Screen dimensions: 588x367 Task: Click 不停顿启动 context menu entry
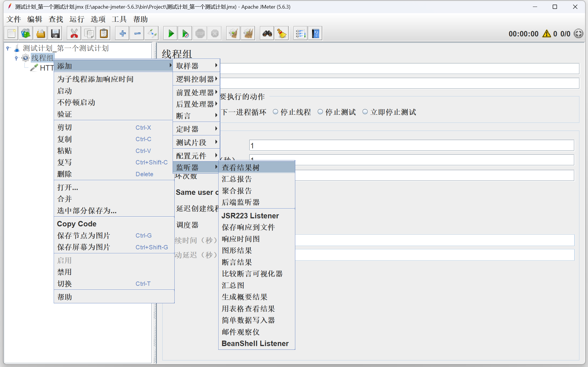click(x=114, y=102)
